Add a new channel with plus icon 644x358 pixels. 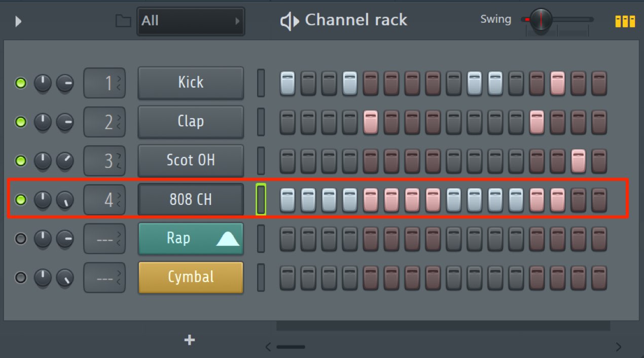pyautogui.click(x=189, y=340)
